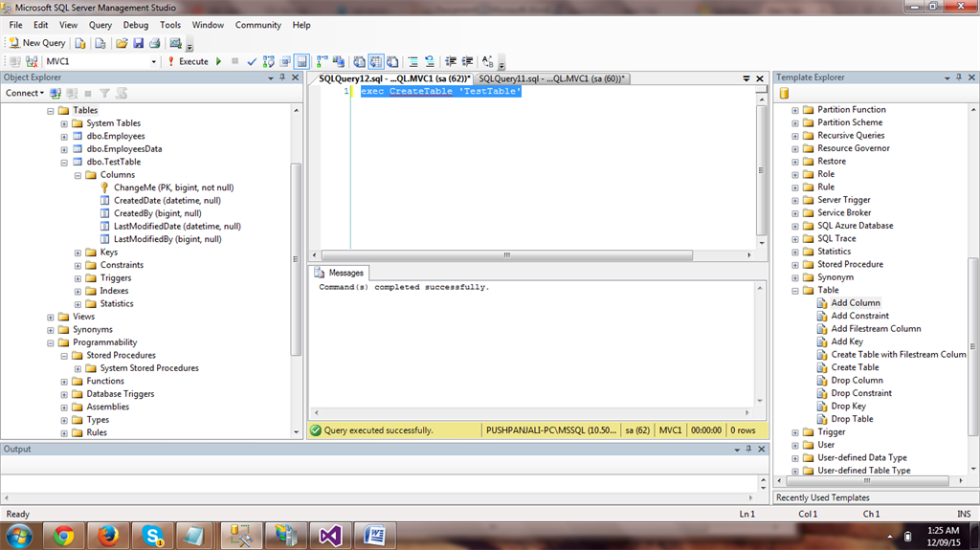
Task: Toggle auto hide pin on Output panel
Action: tap(748, 450)
